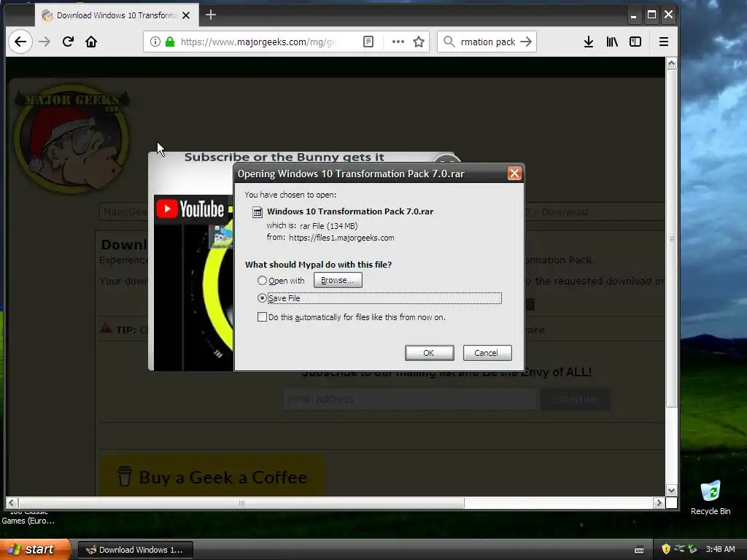Image resolution: width=747 pixels, height=560 pixels.
Task: Click the vertical scrollbar down arrow
Action: click(x=671, y=491)
